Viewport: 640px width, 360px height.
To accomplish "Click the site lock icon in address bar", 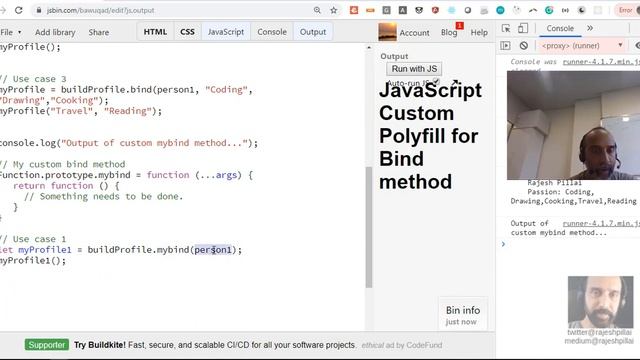I will (39, 10).
